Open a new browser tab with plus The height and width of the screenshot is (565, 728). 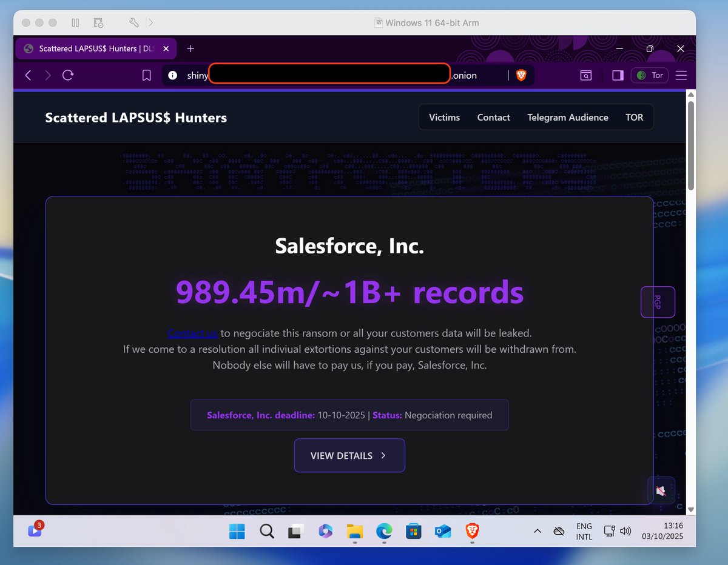[190, 48]
